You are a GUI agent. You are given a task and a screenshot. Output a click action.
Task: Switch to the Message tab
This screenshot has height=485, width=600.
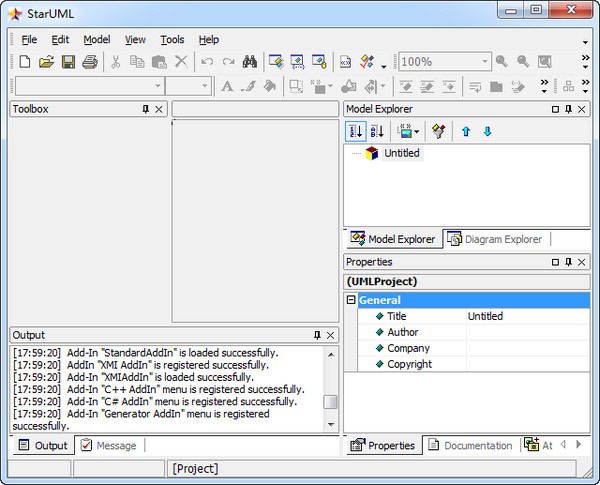pos(108,445)
